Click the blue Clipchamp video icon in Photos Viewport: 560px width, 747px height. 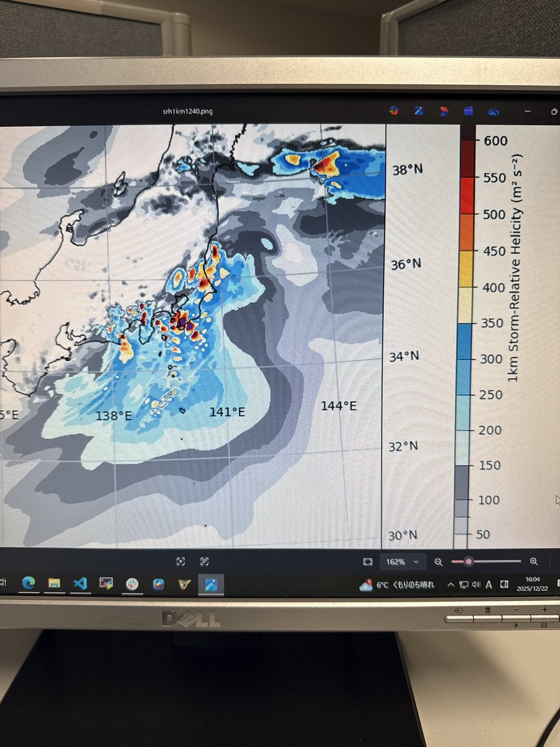pyautogui.click(x=469, y=111)
